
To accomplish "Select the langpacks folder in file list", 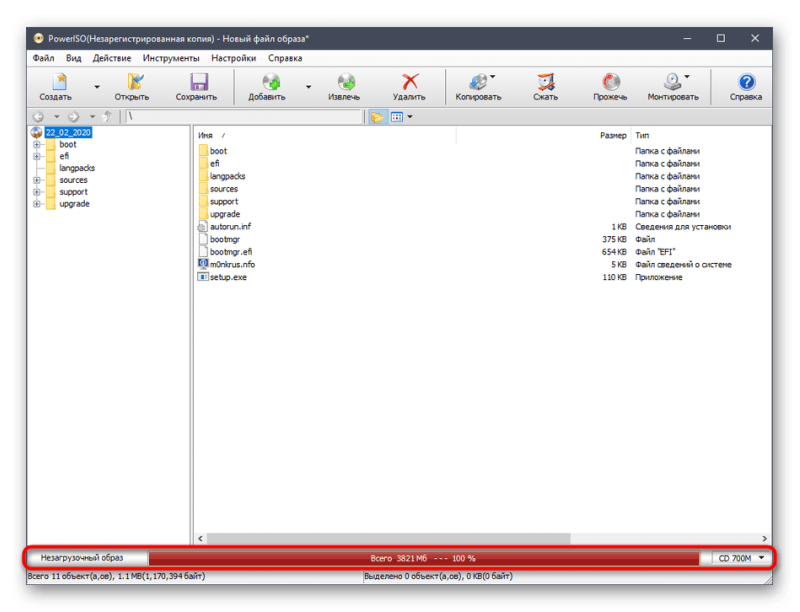I will 227,176.
